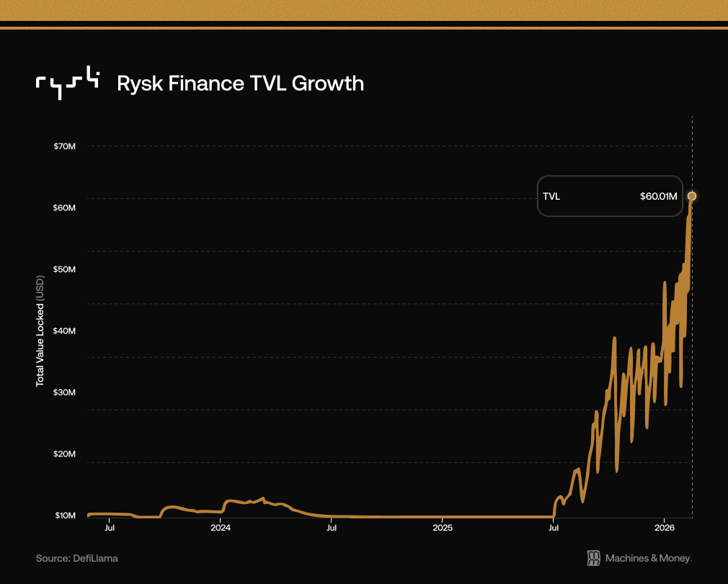Click the TVL label in tooltip
728x584 pixels.
coord(551,196)
